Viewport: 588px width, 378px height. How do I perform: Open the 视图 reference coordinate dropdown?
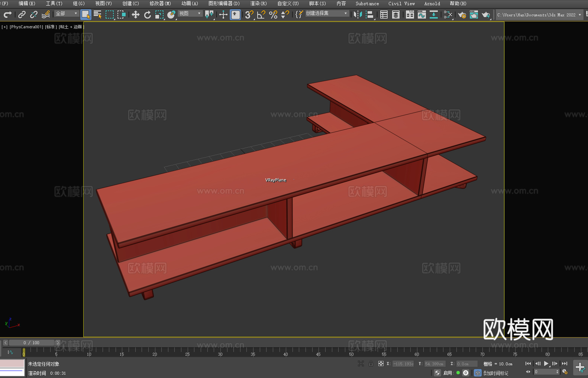tap(190, 13)
